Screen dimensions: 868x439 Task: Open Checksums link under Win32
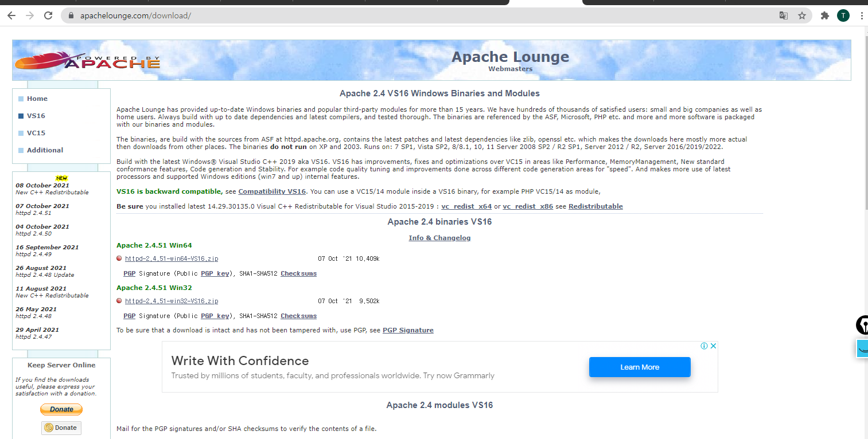coord(298,316)
